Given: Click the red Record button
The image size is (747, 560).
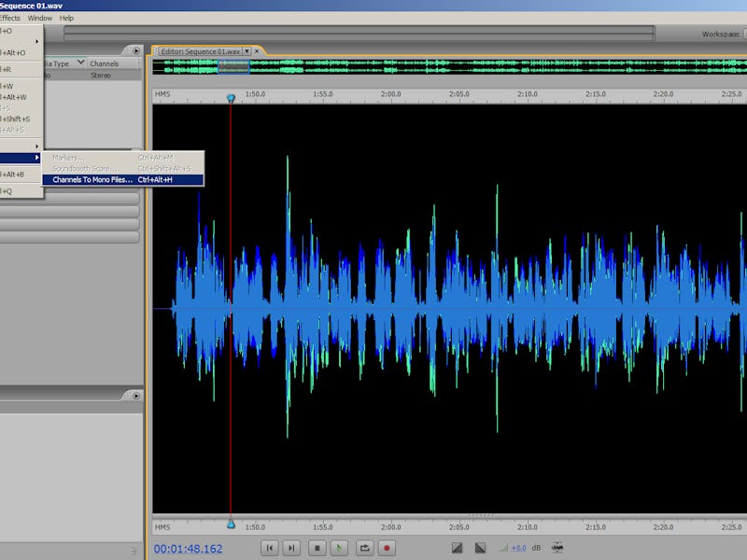Looking at the screenshot, I should tap(388, 549).
